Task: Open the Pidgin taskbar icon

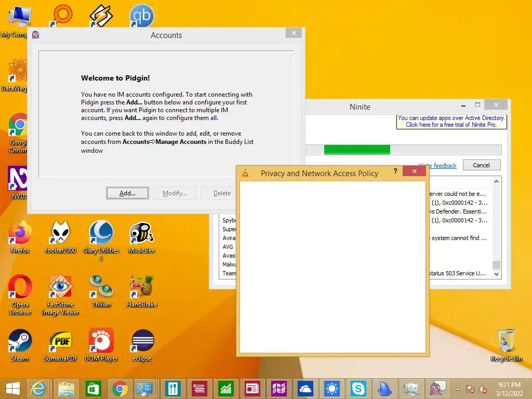Action: (x=437, y=389)
